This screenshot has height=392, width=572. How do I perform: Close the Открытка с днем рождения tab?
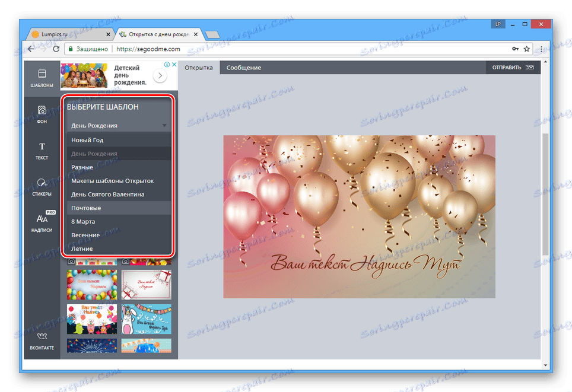pos(196,34)
